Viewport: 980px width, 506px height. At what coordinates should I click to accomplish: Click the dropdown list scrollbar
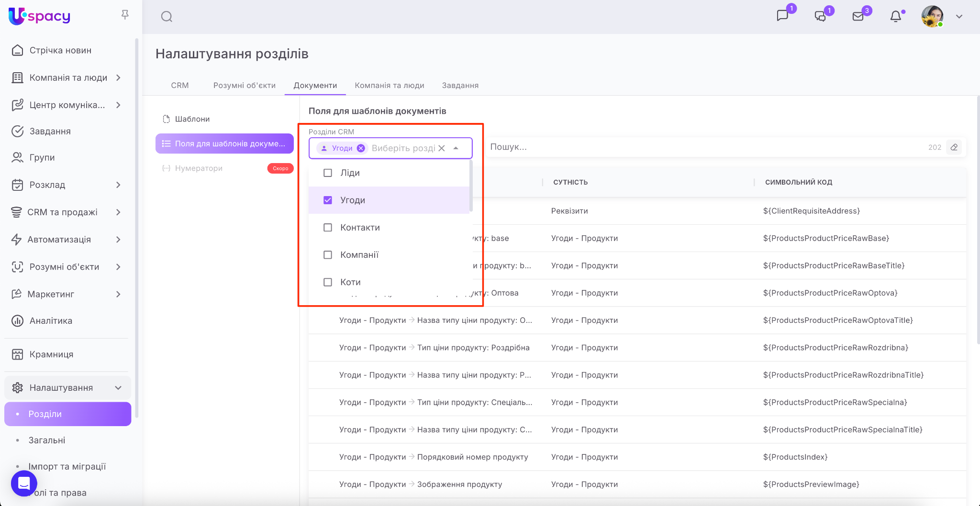click(471, 187)
